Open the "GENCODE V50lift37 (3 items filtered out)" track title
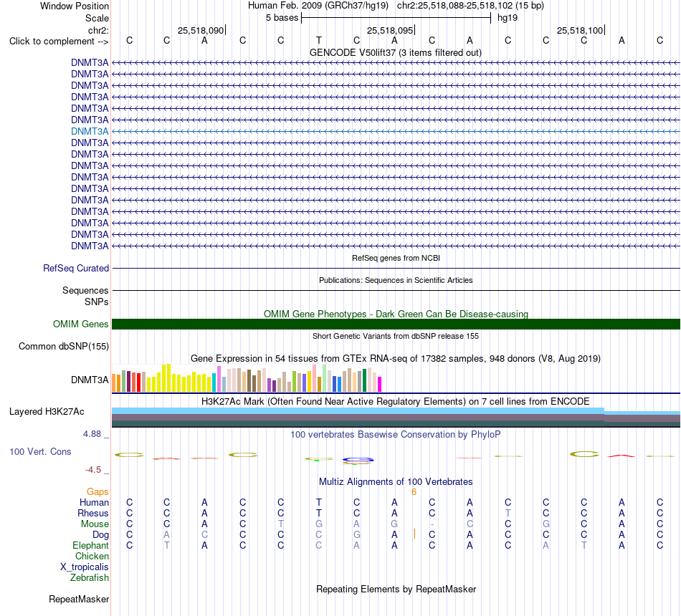681x616 pixels. click(x=396, y=52)
